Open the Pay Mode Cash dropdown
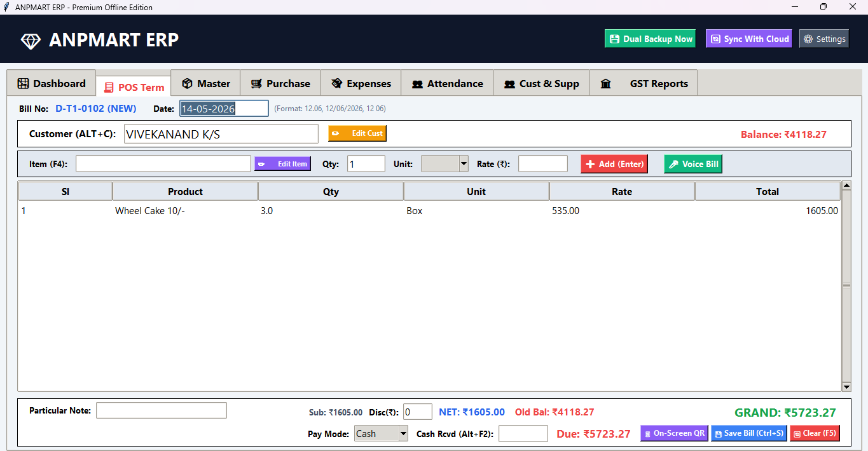Image resolution: width=868 pixels, height=451 pixels. click(381, 434)
